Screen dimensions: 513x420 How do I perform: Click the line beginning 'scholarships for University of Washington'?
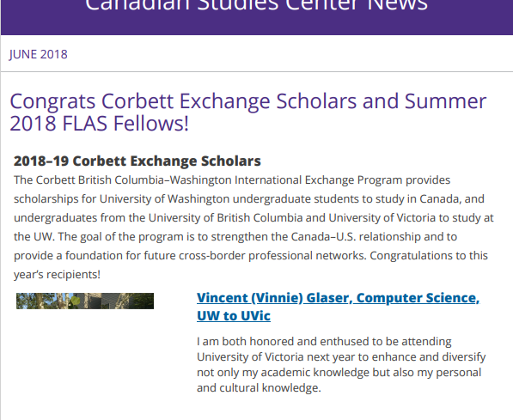click(x=249, y=199)
